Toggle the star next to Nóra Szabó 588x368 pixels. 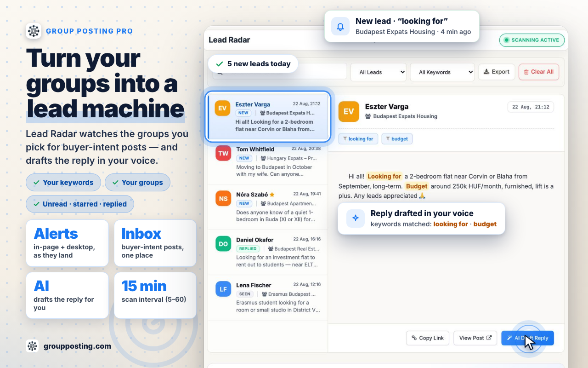coord(272,194)
